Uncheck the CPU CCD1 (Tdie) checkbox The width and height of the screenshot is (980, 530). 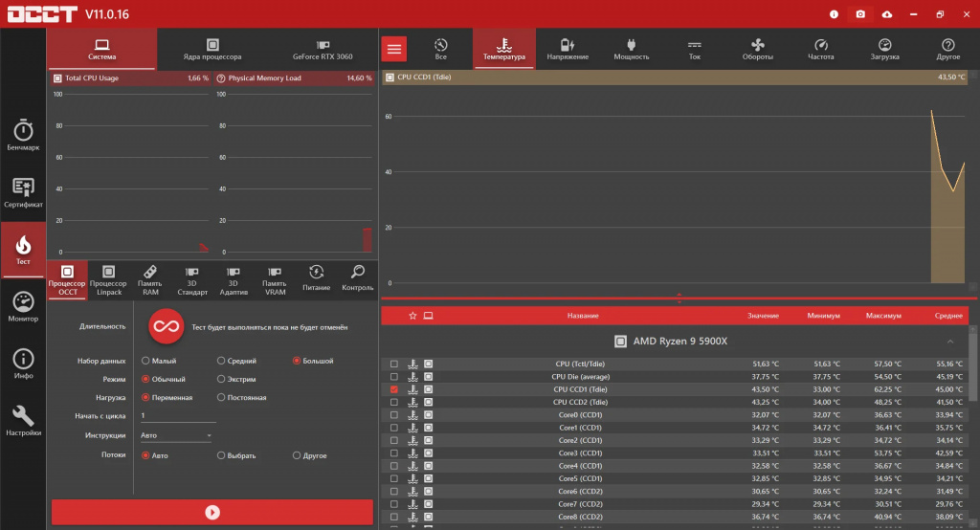[393, 389]
